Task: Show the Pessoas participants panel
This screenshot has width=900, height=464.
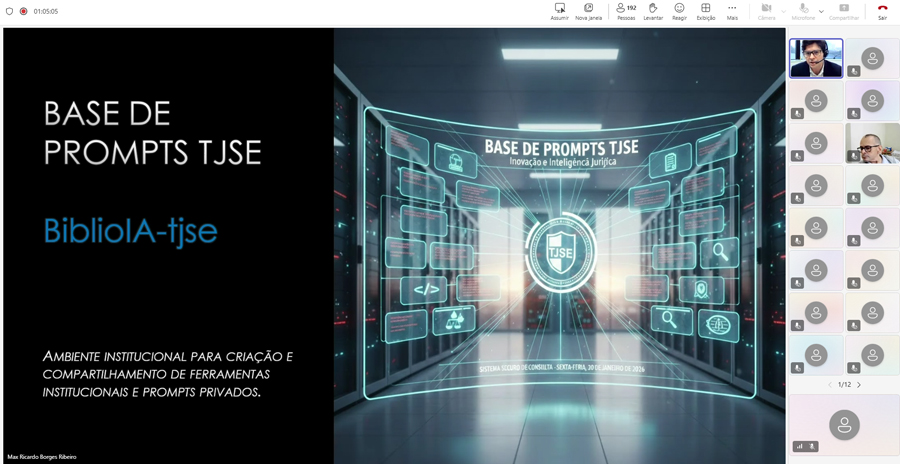Action: (x=626, y=11)
